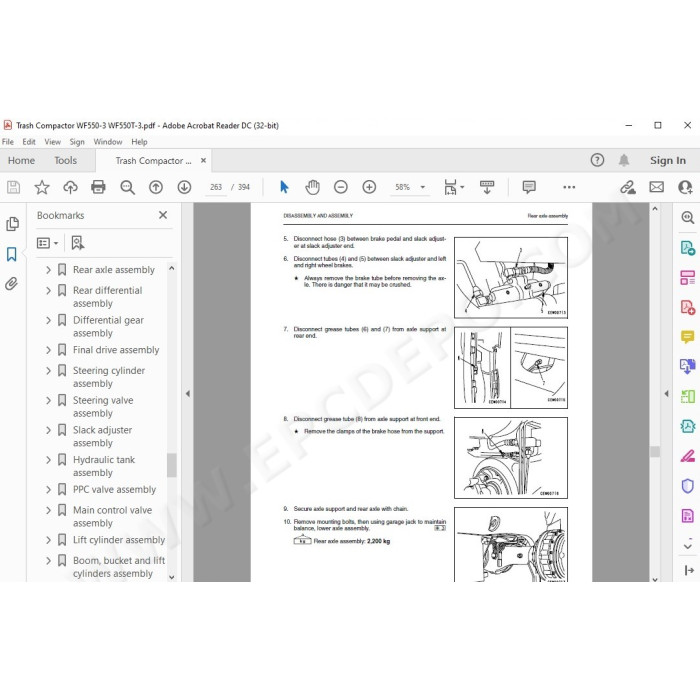Send file by email icon
Image resolution: width=700 pixels, height=700 pixels.
(x=656, y=187)
